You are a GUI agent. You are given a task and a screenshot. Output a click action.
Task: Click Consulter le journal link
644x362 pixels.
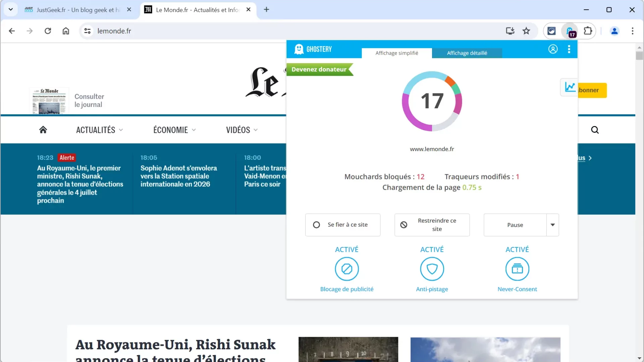pos(89,101)
